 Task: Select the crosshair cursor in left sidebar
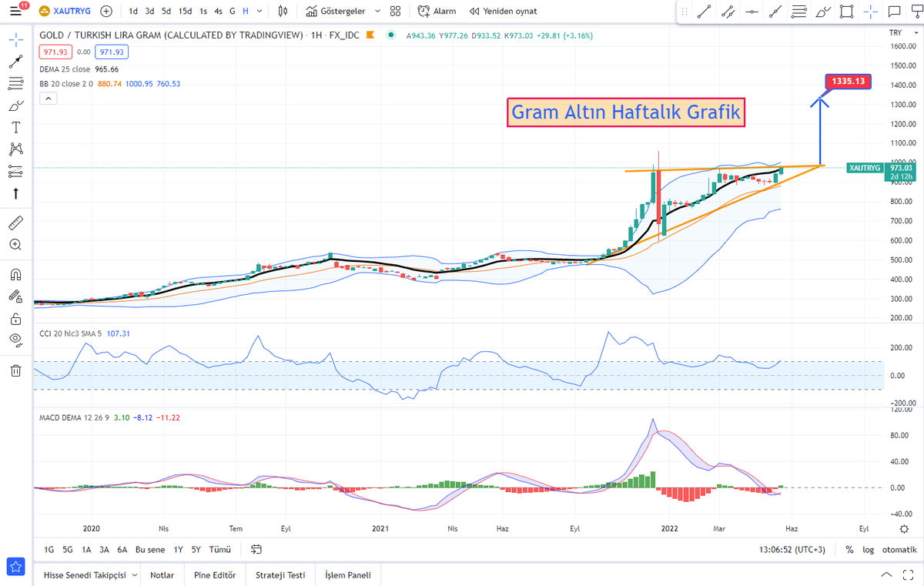15,40
